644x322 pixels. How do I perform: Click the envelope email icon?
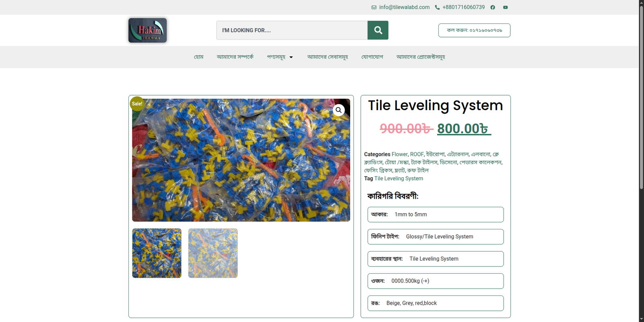coord(374,7)
